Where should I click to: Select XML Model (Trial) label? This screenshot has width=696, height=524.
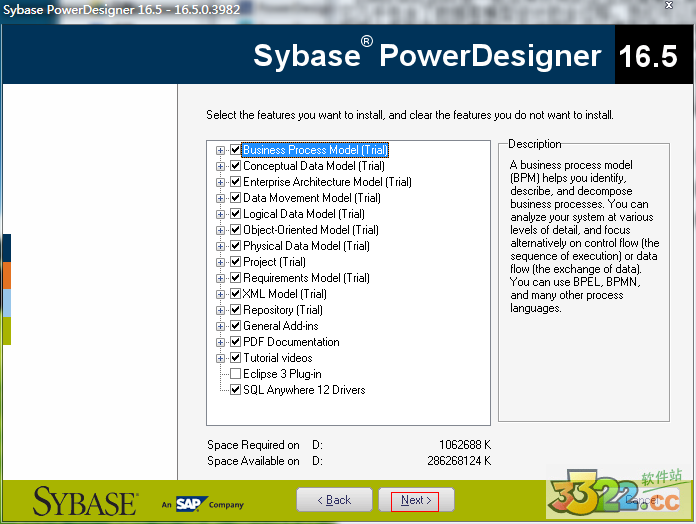(x=285, y=294)
